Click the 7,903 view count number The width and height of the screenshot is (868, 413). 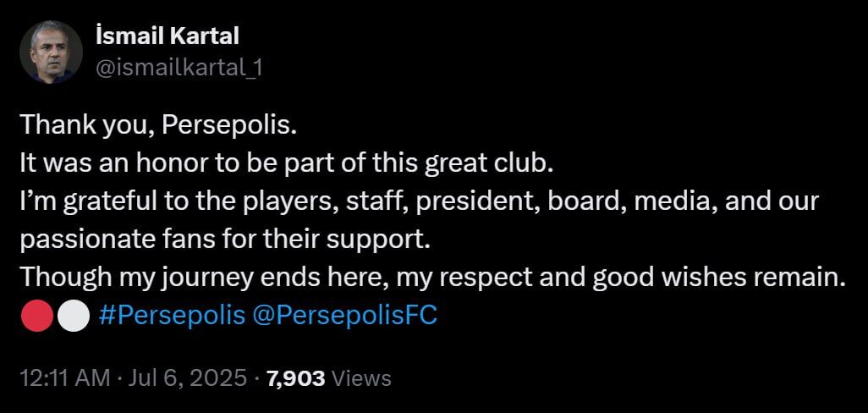pos(295,377)
